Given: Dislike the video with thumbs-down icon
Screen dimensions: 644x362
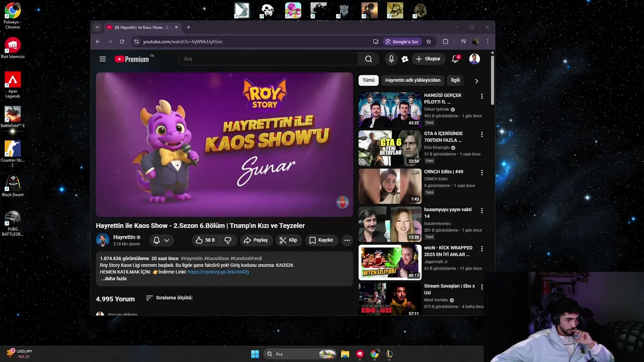Looking at the screenshot, I should (228, 240).
